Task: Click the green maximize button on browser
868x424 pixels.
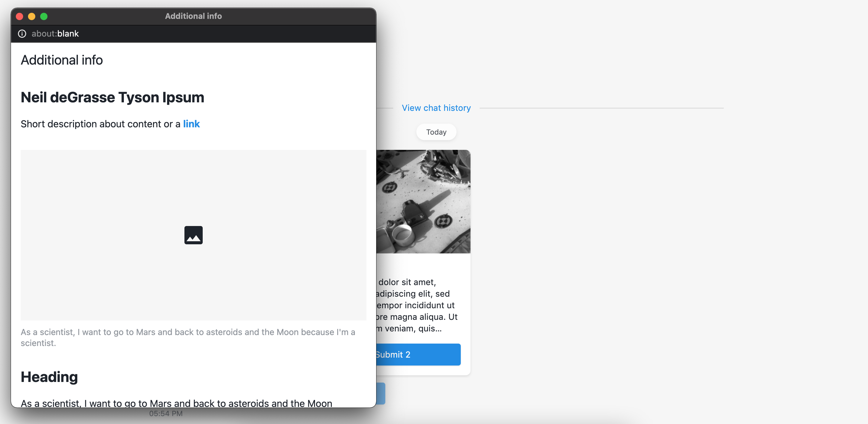Action: pyautogui.click(x=44, y=15)
